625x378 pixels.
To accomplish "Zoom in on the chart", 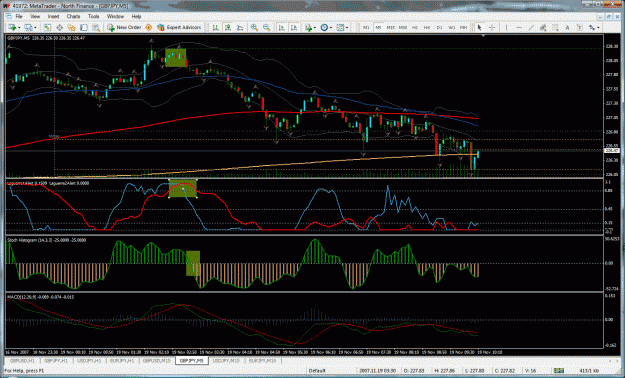I will coord(254,28).
